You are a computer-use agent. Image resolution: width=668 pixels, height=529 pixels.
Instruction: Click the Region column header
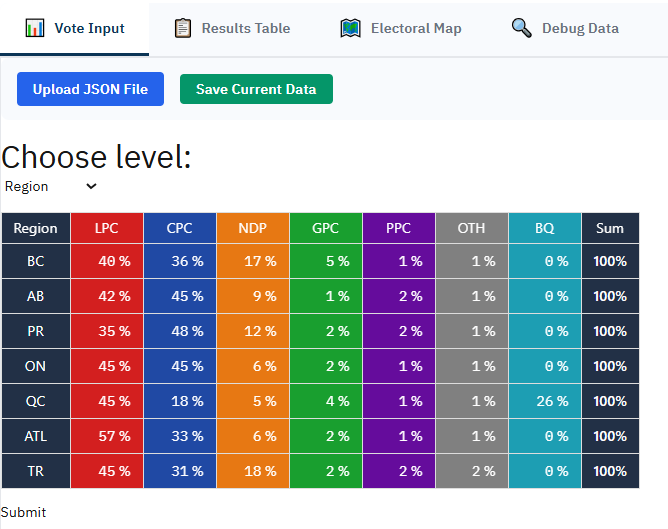click(36, 228)
